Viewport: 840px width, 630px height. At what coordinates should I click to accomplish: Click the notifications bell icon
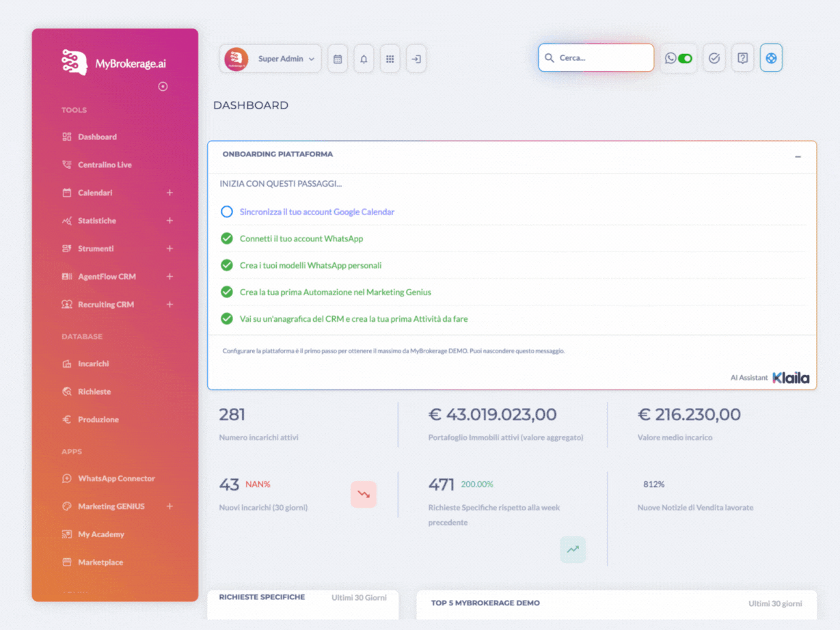364,59
